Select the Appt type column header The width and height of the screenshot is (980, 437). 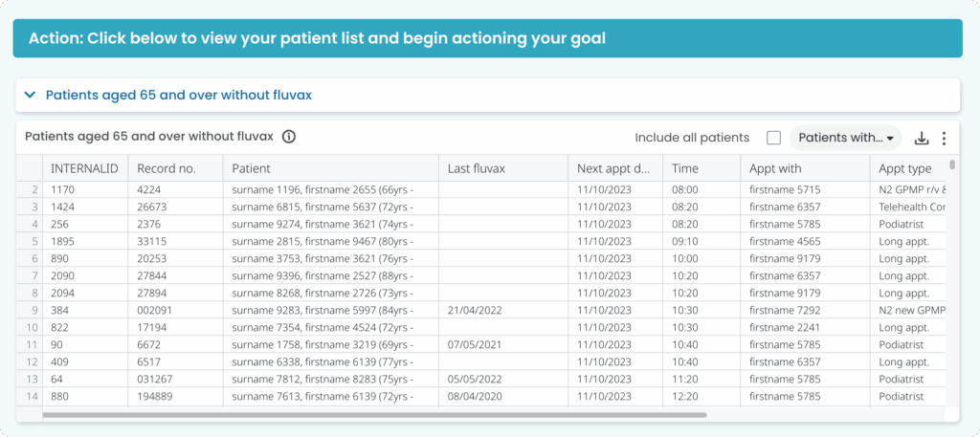click(x=907, y=168)
